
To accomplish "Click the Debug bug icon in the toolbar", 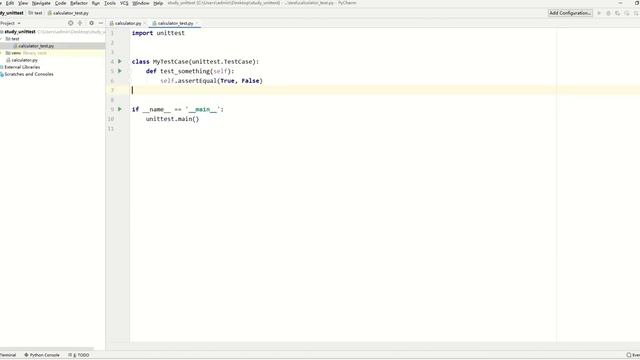I will [608, 13].
